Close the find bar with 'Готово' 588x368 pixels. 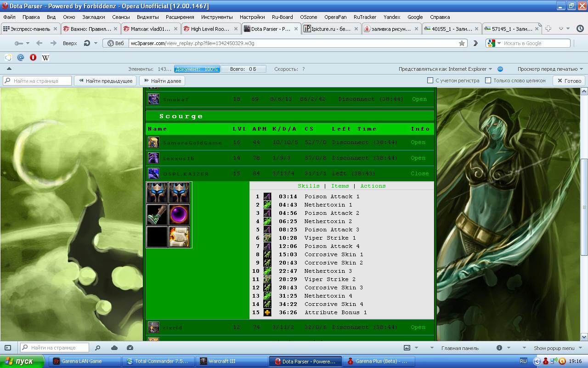569,80
